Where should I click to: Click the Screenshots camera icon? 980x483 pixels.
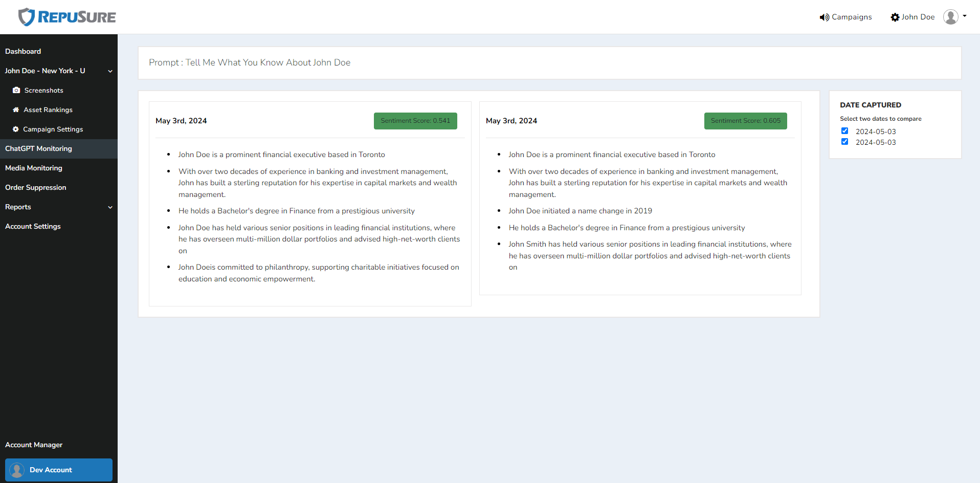(16, 90)
